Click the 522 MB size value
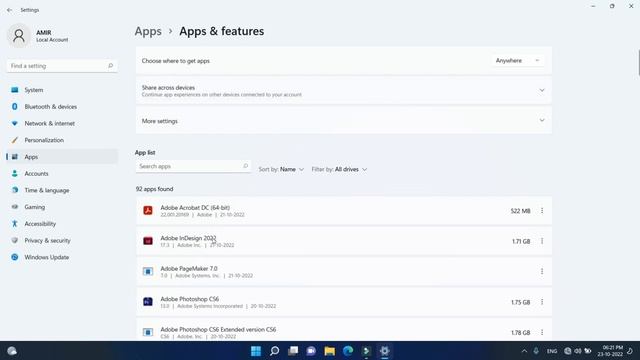This screenshot has height=360, width=640. [x=520, y=211]
